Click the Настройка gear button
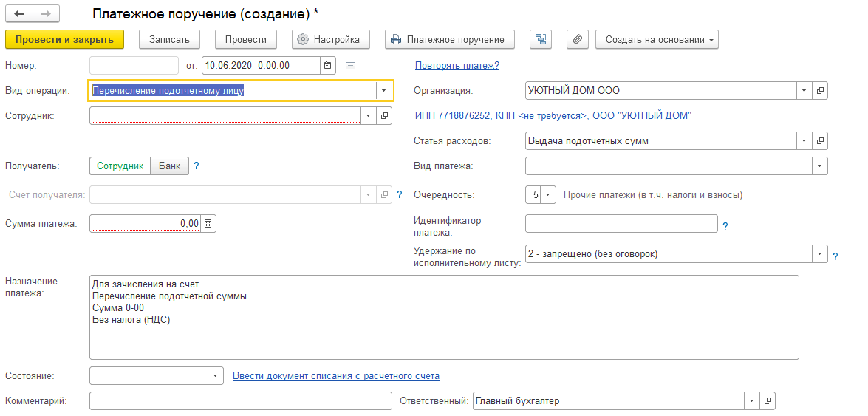This screenshot has width=868, height=416. (329, 39)
